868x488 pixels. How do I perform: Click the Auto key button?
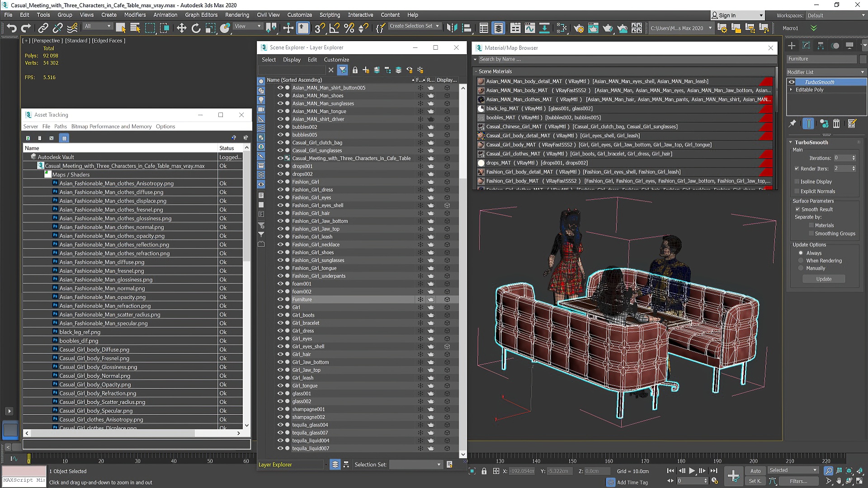(755, 471)
